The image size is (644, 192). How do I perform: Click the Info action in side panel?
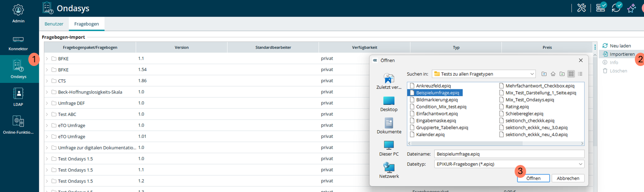coord(610,62)
